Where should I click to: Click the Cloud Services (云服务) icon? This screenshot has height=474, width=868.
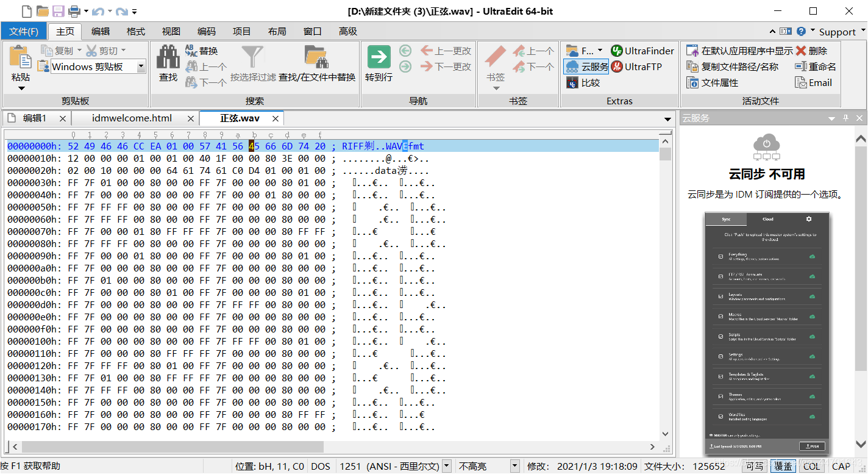[x=586, y=66]
